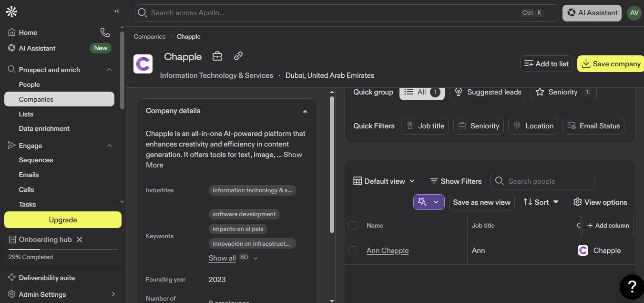Open Lists in the sidebar

26,114
